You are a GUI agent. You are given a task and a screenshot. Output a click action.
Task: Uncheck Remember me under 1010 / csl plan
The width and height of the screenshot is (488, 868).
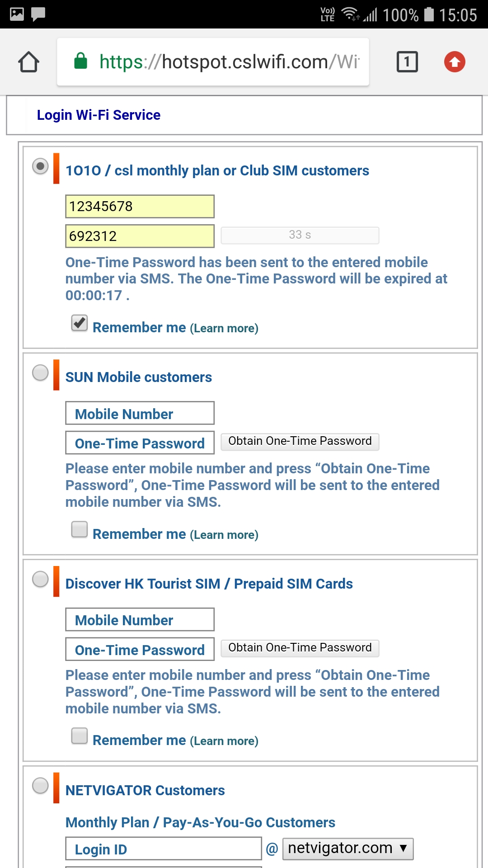point(80,323)
